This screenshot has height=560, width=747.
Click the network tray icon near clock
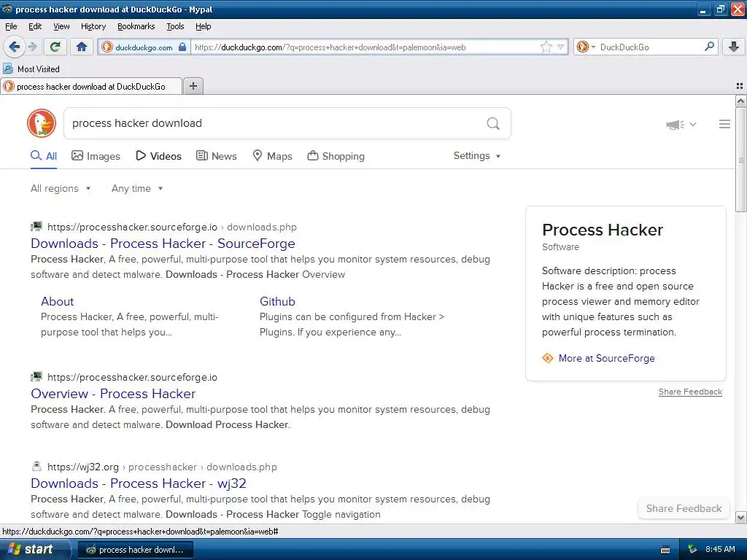[x=692, y=550]
